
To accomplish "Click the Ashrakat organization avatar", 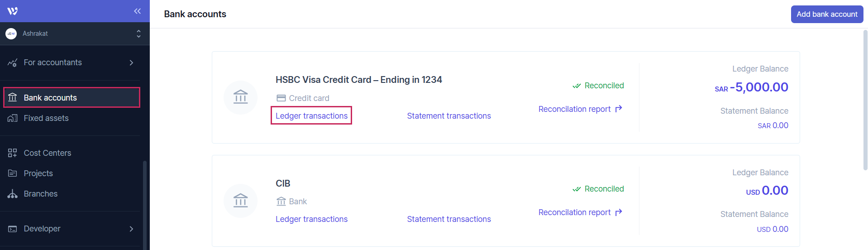I will point(11,34).
